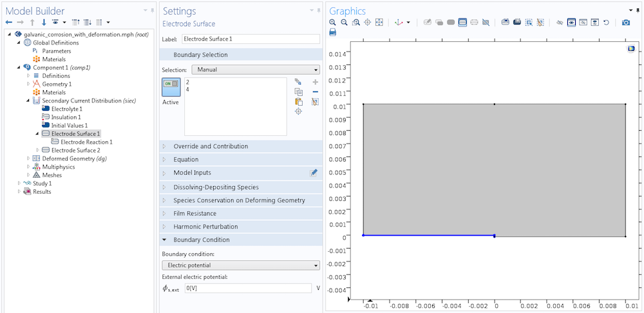Open the Selection dropdown showing Manual

coord(255,70)
